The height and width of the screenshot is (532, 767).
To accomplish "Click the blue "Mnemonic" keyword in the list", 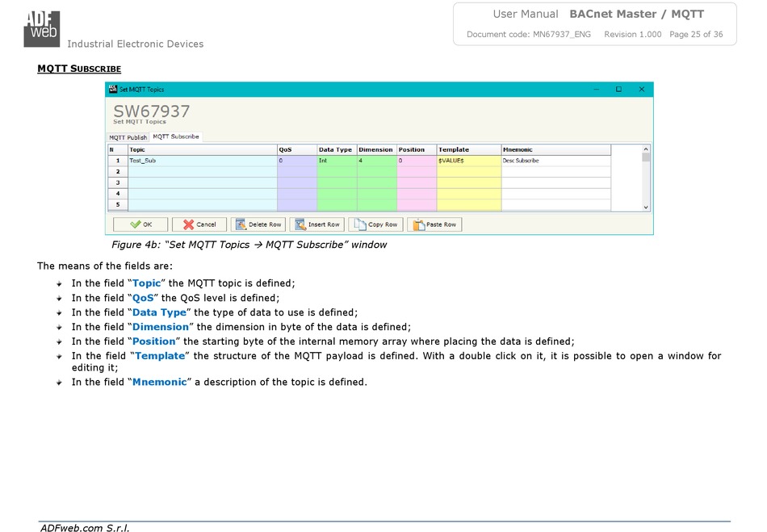I will pos(160,382).
